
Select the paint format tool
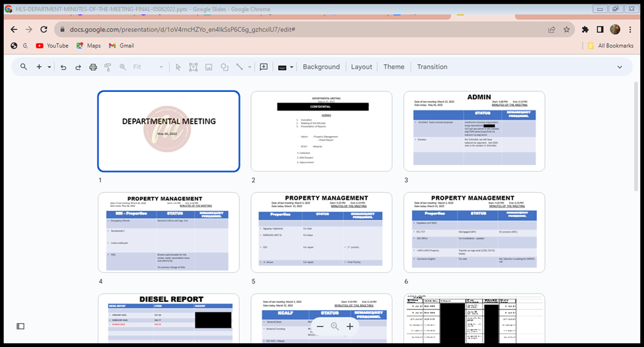tap(108, 67)
